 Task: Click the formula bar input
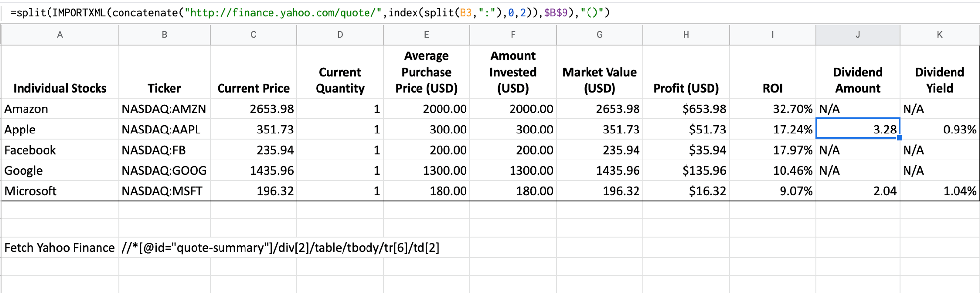pos(490,13)
